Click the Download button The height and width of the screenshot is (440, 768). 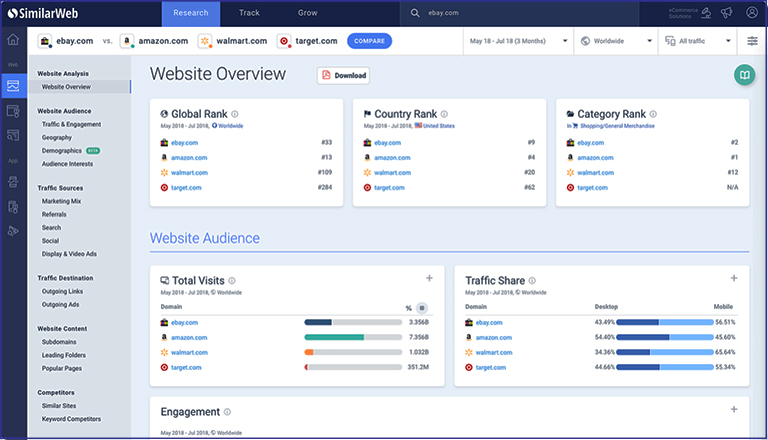pyautogui.click(x=343, y=75)
